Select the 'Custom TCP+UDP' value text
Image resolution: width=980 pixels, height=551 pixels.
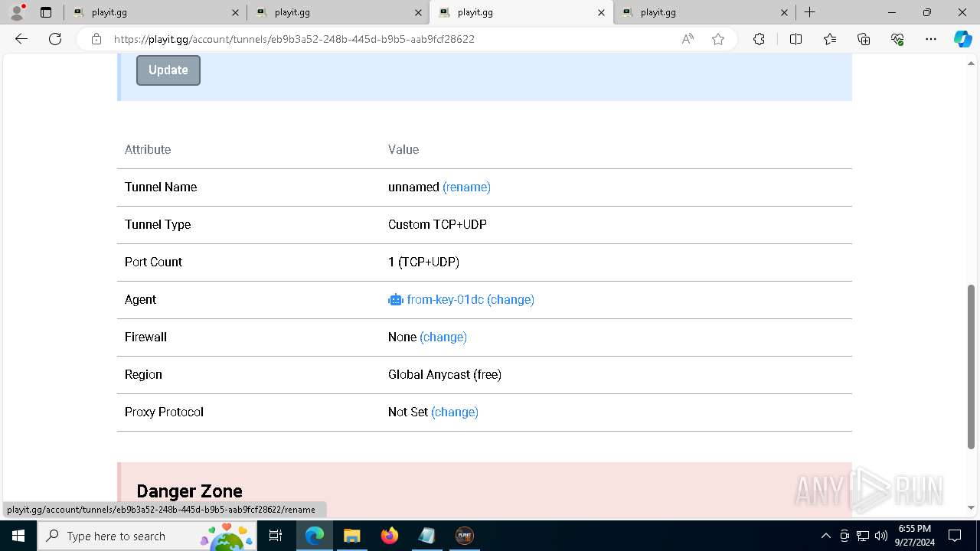pos(437,224)
